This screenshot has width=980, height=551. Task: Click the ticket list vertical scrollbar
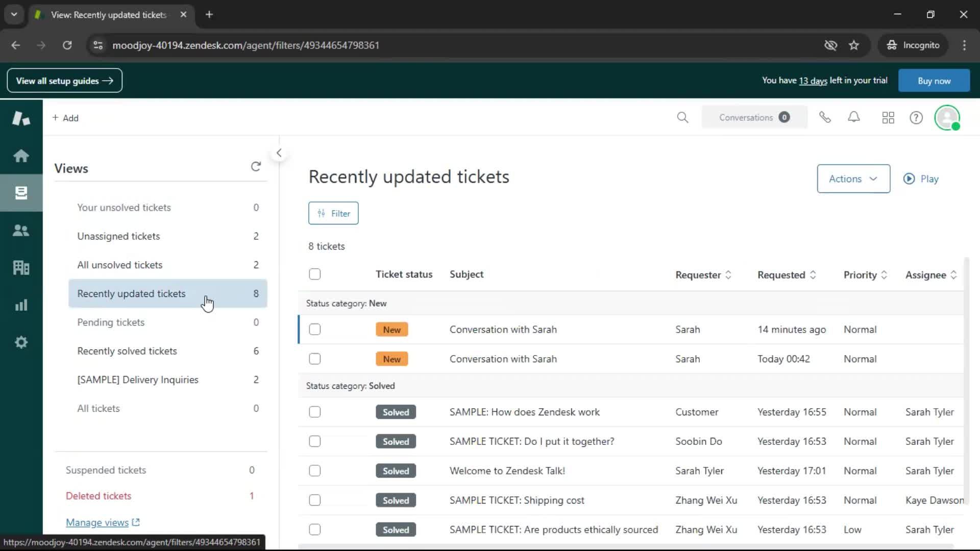pyautogui.click(x=966, y=380)
